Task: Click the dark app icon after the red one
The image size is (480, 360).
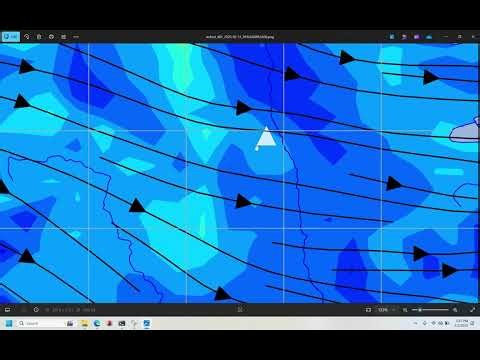Action: click(x=122, y=323)
